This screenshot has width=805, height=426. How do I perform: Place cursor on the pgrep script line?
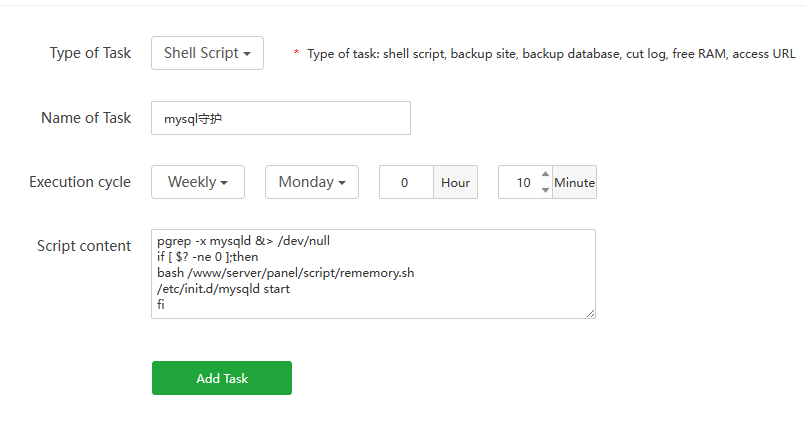click(x=243, y=241)
